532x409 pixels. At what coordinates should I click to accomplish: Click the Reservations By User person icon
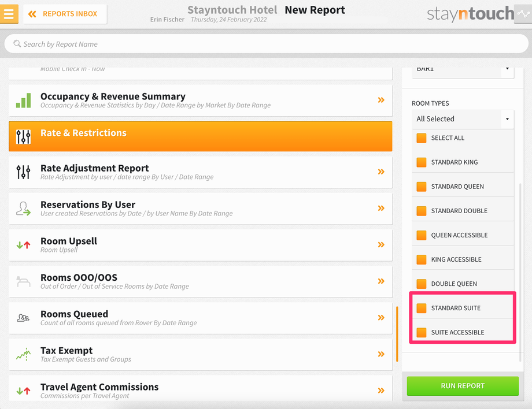[23, 209]
